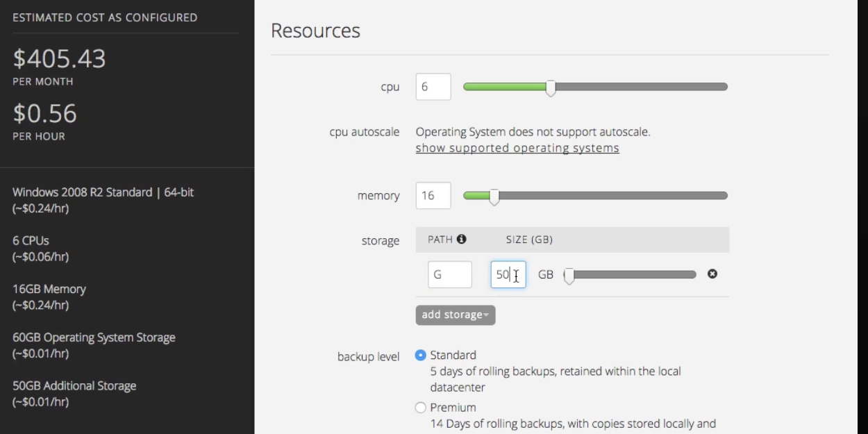Click show supported operating systems link

(x=517, y=148)
